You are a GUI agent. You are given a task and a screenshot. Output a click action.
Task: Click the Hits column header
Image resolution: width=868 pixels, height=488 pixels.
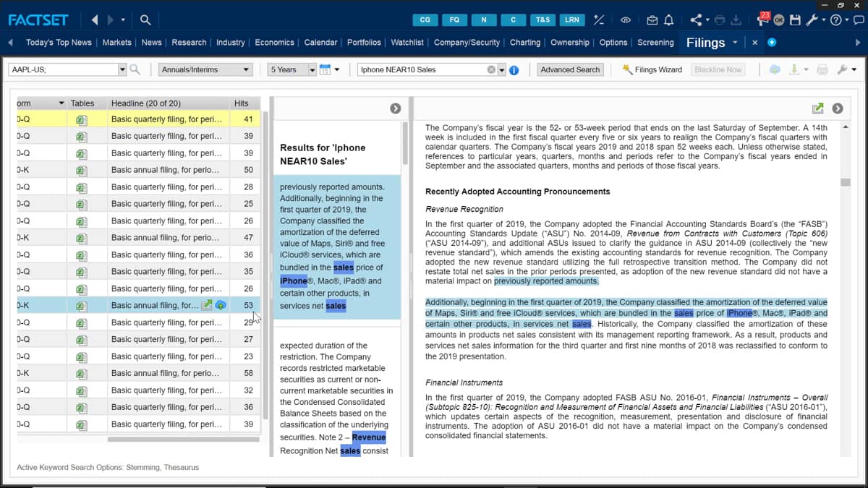(241, 103)
